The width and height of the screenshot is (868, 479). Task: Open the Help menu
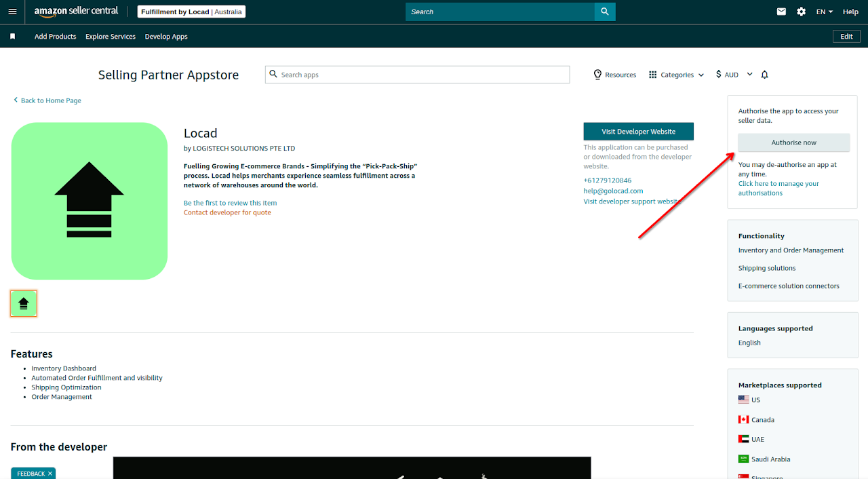[850, 12]
